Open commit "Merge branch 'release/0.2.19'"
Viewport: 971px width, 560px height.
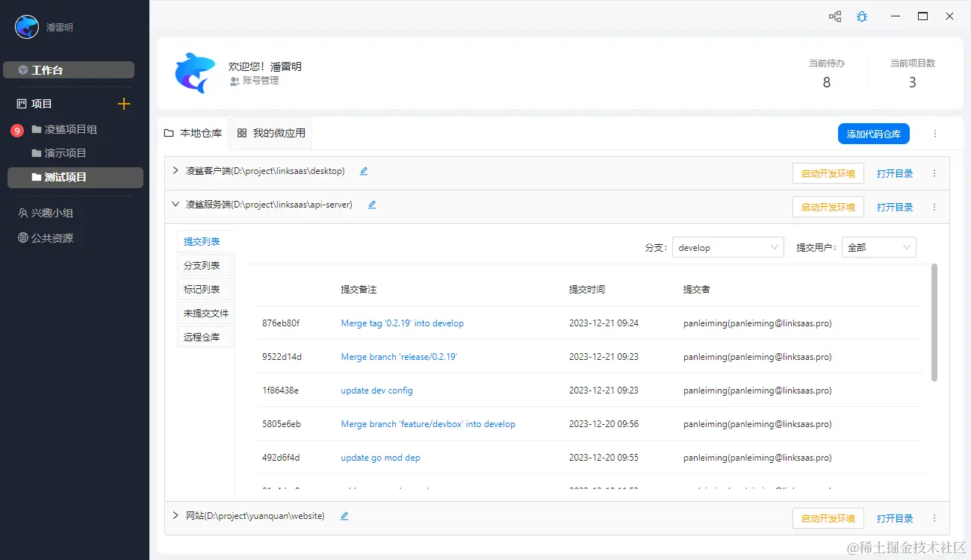399,357
